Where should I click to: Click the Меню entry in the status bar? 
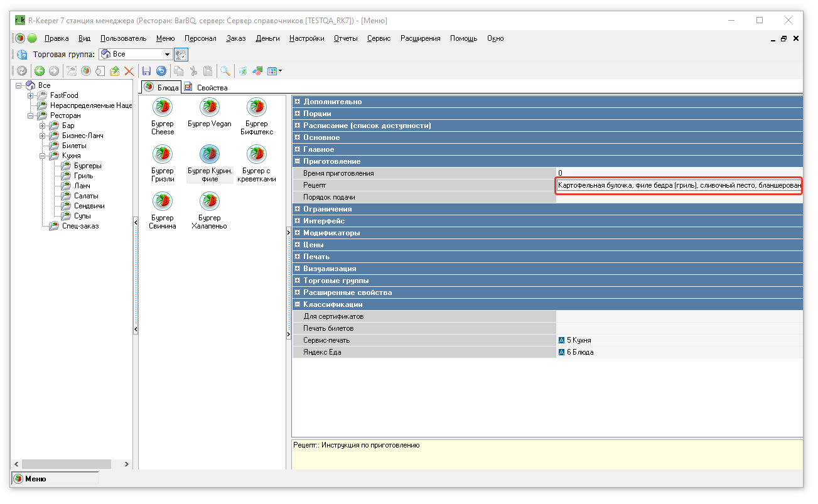(x=55, y=479)
